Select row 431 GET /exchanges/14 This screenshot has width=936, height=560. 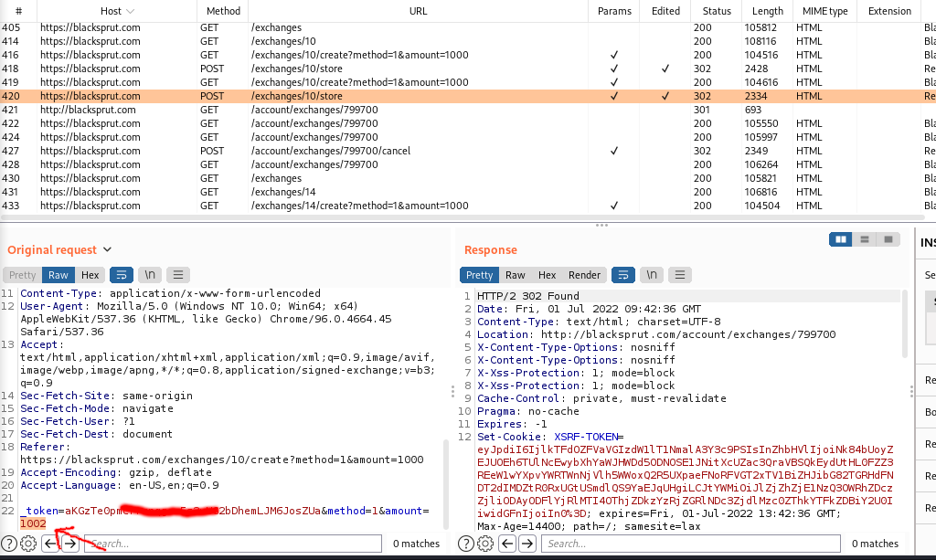468,192
